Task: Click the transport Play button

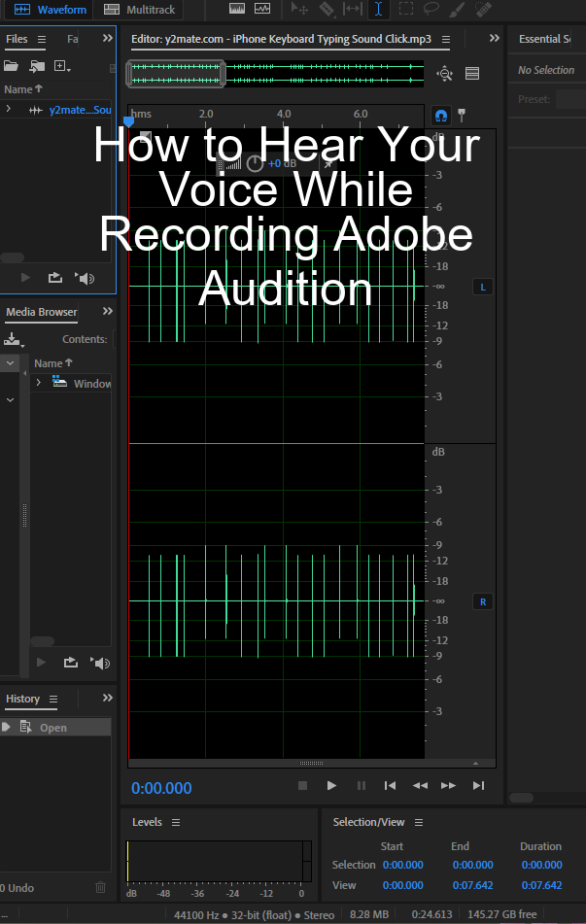Action: coord(331,785)
